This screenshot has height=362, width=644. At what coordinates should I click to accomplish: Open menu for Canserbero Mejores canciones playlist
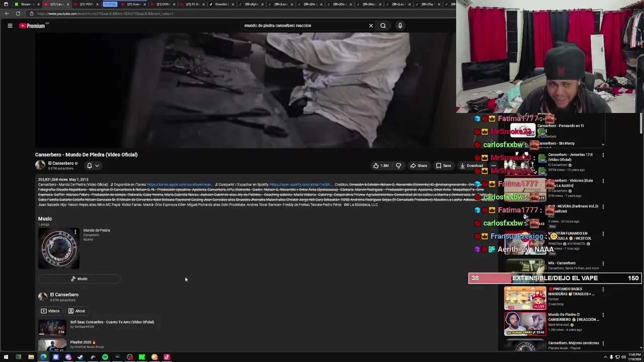click(603, 343)
